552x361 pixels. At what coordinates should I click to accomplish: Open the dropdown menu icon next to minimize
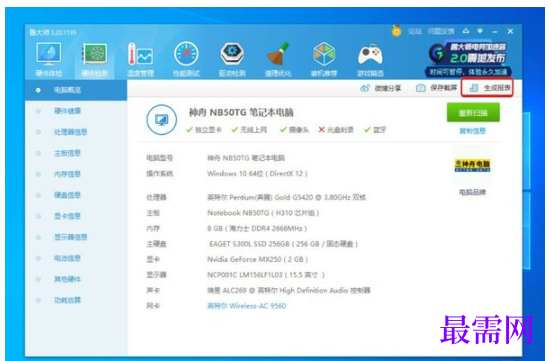(x=480, y=31)
